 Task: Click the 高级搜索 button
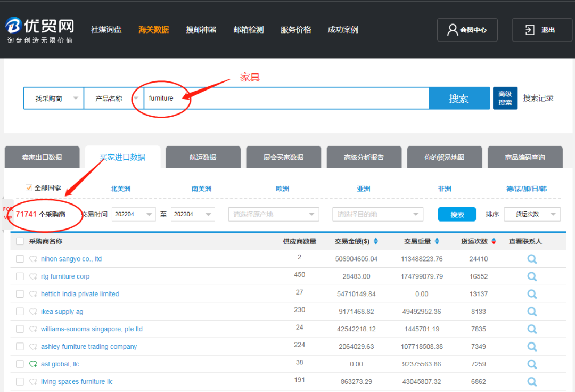(505, 99)
